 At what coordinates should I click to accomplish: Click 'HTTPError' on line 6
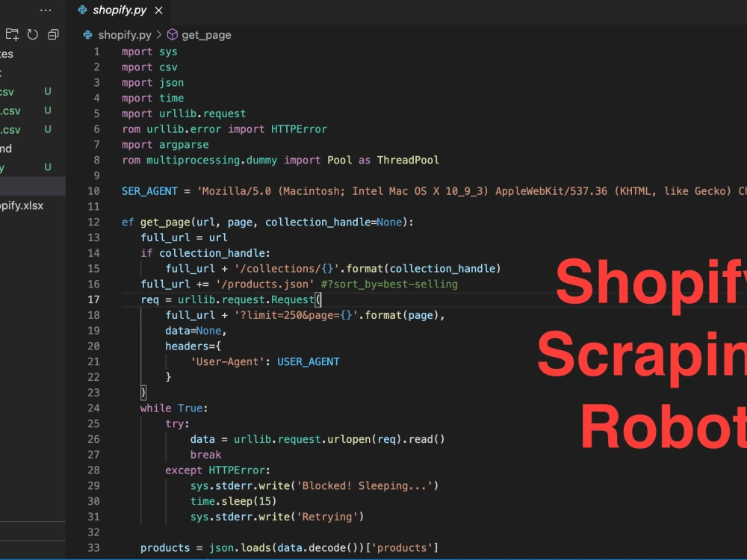(300, 129)
